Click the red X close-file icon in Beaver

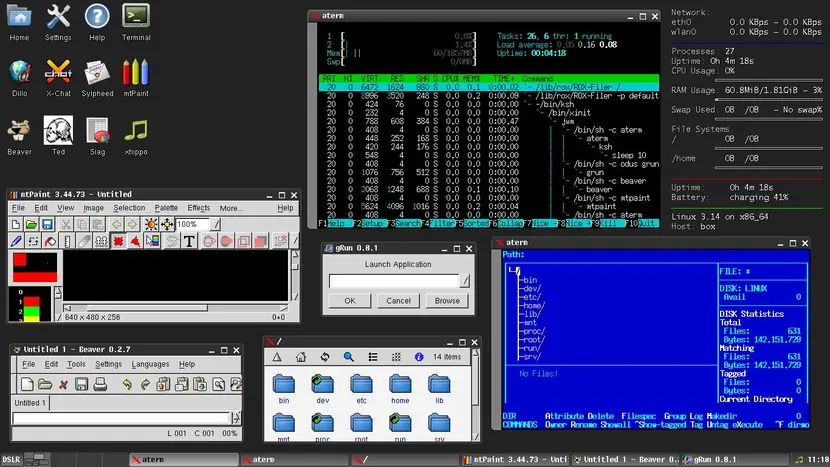pos(63,384)
